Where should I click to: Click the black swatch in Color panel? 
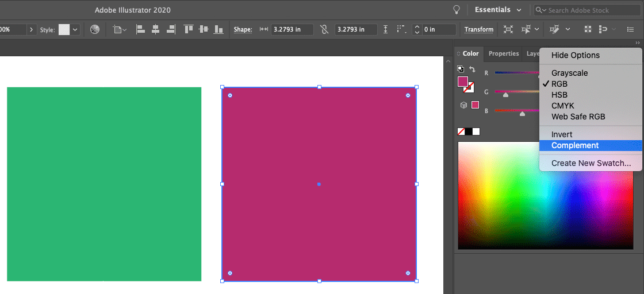[x=469, y=131]
